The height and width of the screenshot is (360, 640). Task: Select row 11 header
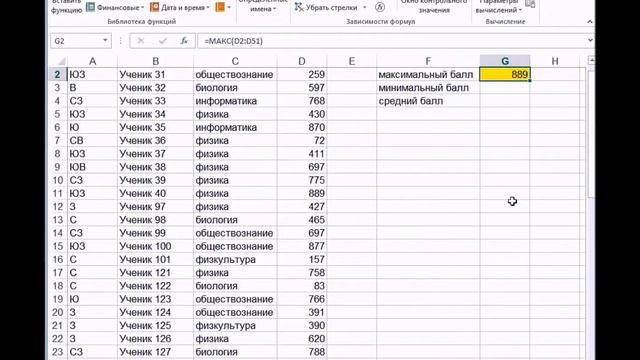[58, 193]
